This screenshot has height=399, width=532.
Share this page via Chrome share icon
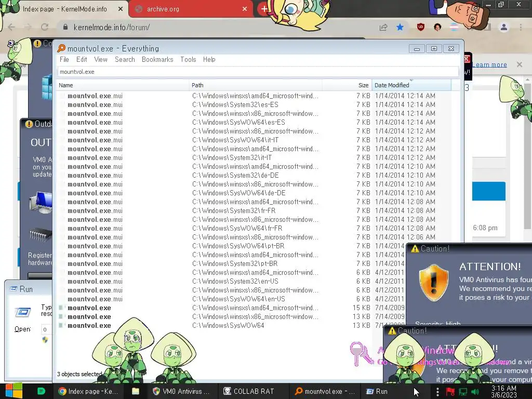(383, 27)
